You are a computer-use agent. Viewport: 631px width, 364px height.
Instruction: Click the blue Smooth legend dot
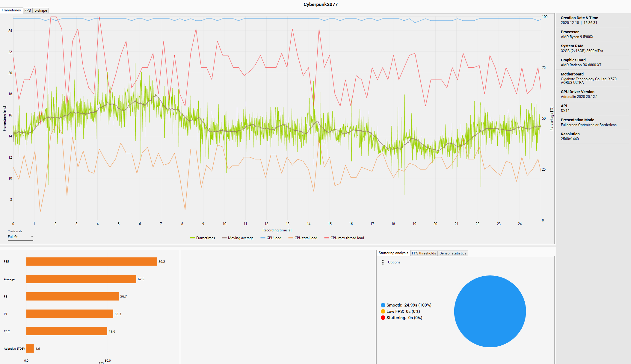(383, 305)
